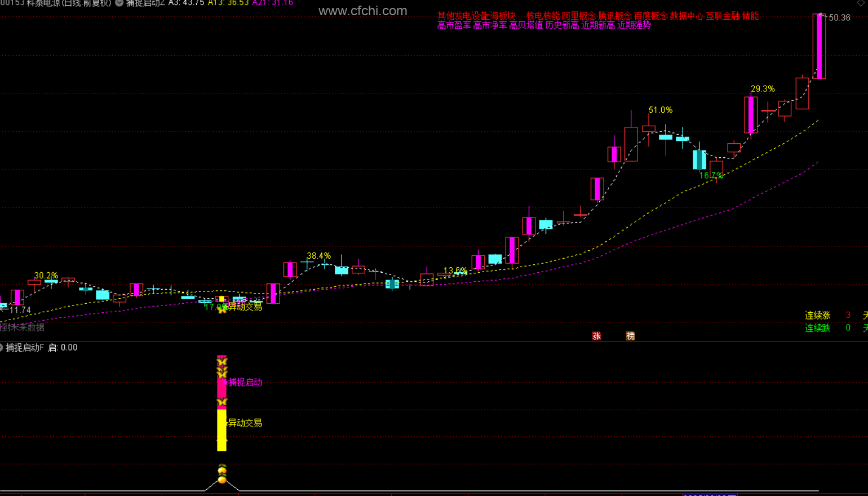The height and width of the screenshot is (496, 868).
Task: Click the 近期强势 tag
Action: click(634, 25)
